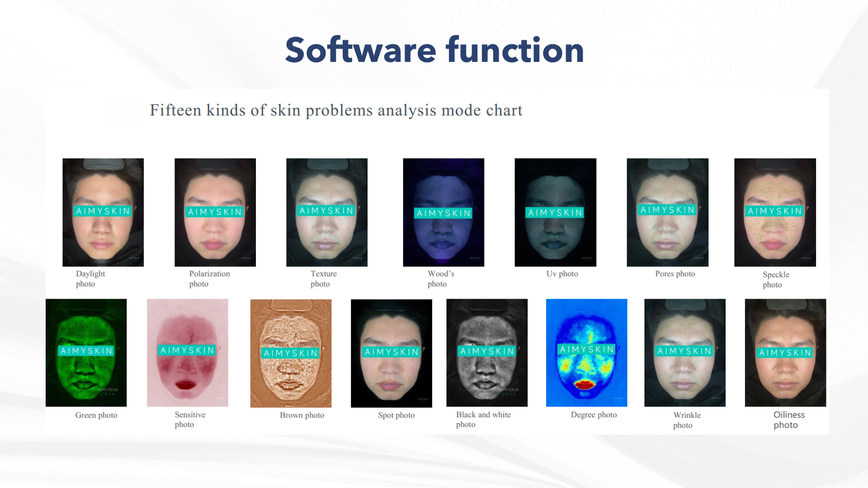Click the Speckle photo face thumbnail
Screen dimensions: 868x488
coord(775,212)
